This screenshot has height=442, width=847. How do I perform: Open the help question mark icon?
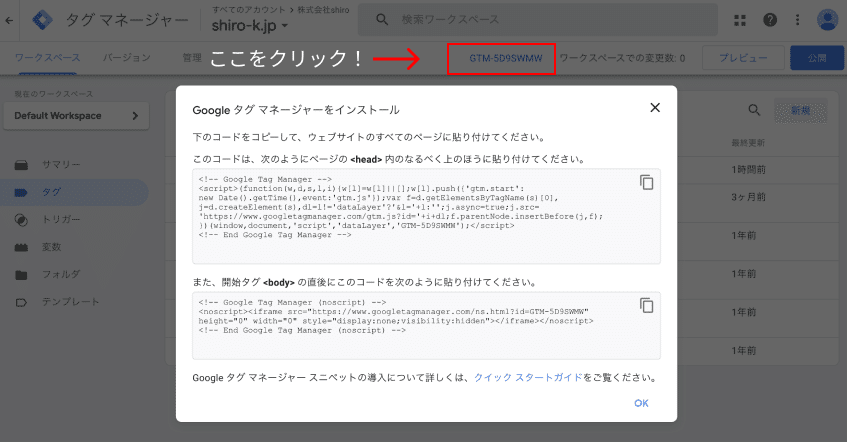[x=770, y=20]
